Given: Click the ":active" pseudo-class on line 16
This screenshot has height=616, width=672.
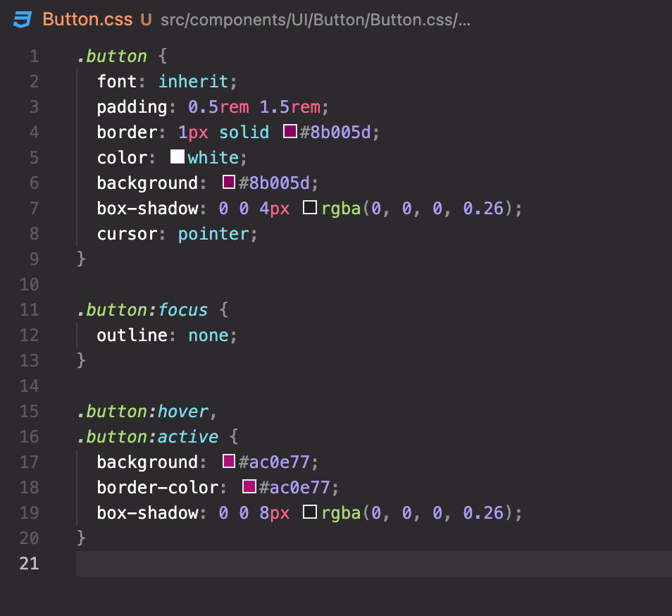Looking at the screenshot, I should pos(183,437).
